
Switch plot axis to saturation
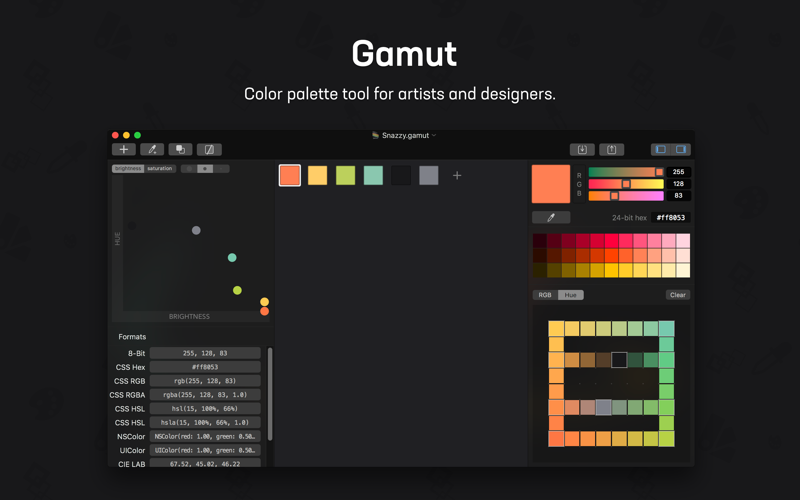(160, 168)
